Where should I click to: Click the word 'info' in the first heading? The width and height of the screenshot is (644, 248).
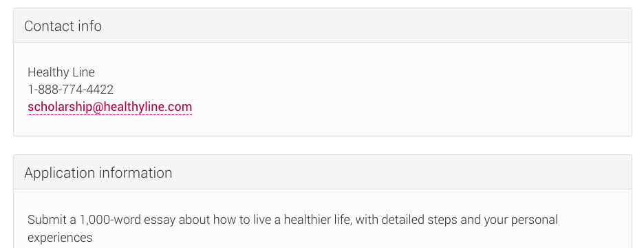tap(89, 26)
